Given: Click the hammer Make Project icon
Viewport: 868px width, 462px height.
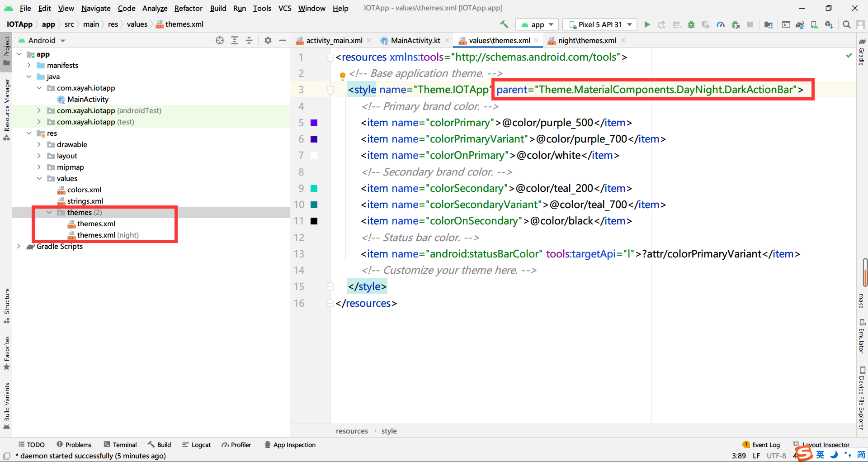Looking at the screenshot, I should click(504, 24).
